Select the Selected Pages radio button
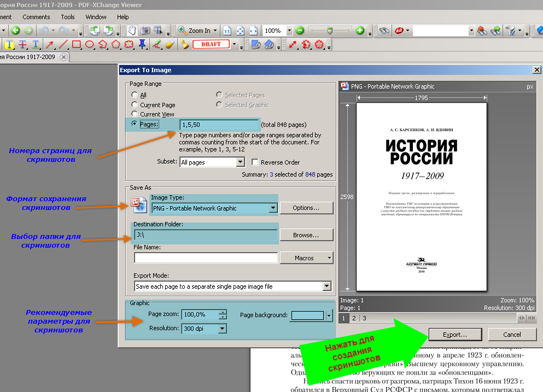 pyautogui.click(x=219, y=95)
